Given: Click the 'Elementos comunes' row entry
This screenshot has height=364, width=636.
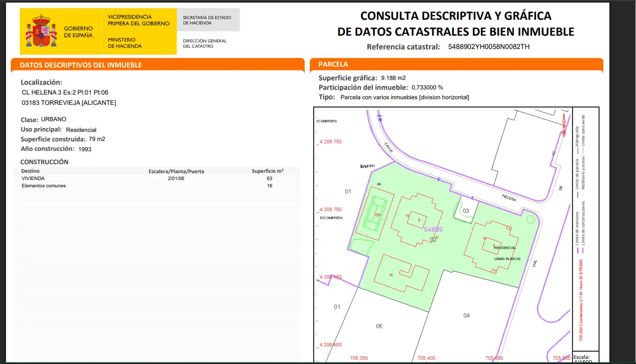Looking at the screenshot, I should [44, 186].
